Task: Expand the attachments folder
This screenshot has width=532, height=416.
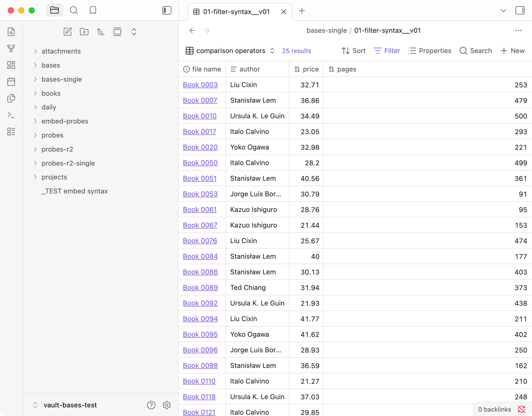Action: [61, 51]
